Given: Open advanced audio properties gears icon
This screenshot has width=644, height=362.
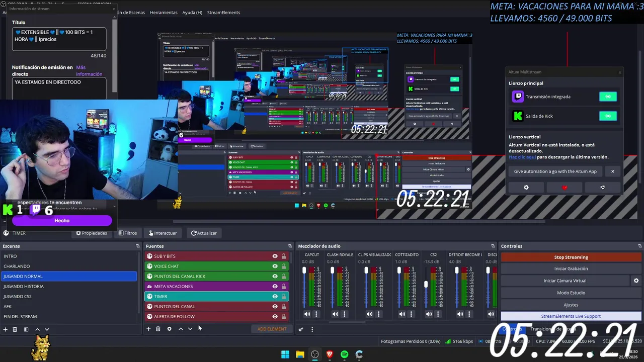Looking at the screenshot, I should [301, 329].
